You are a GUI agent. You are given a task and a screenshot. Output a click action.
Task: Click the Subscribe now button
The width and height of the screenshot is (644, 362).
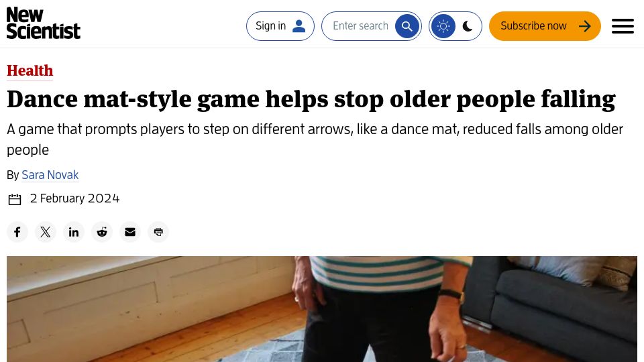[x=545, y=26]
